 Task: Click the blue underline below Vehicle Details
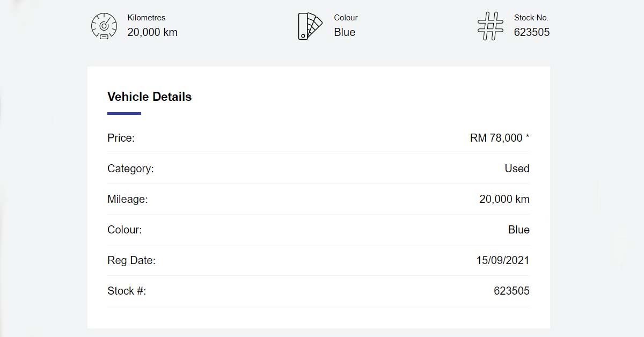click(x=124, y=113)
